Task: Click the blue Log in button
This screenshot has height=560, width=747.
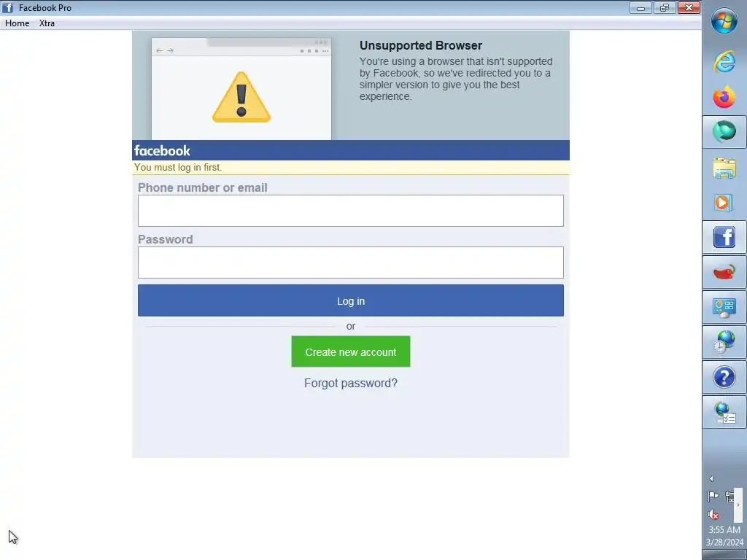Action: 351,300
